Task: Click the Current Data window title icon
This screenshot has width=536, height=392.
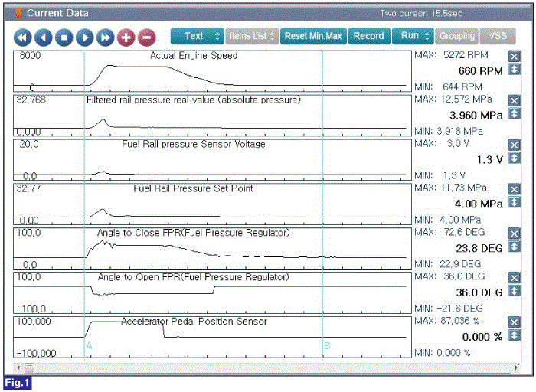Action: 18,13
